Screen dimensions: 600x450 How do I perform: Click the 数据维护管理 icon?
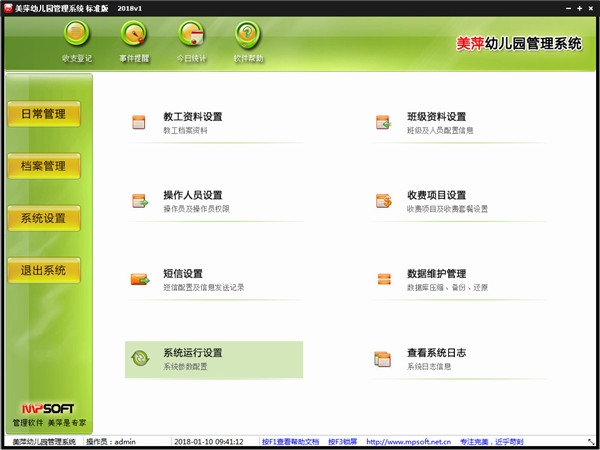click(x=382, y=279)
